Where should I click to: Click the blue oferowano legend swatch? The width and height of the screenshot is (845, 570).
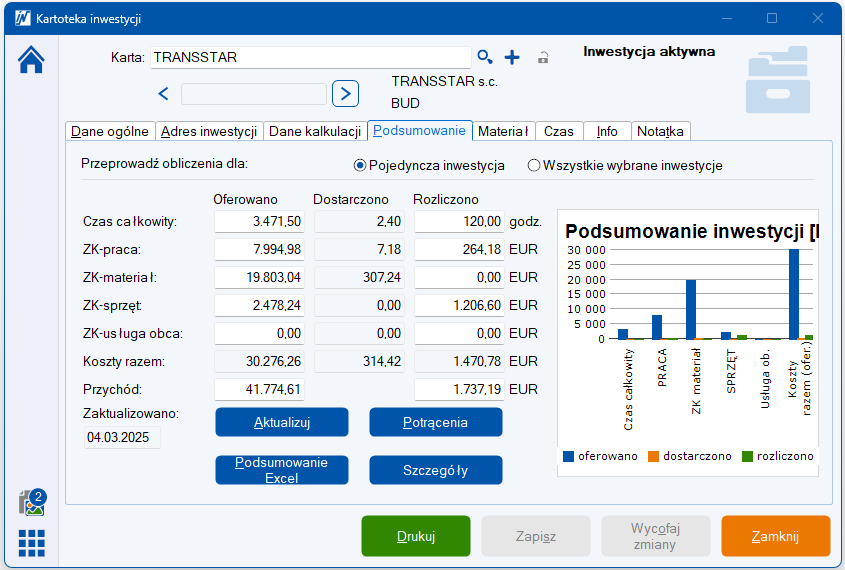[569, 456]
